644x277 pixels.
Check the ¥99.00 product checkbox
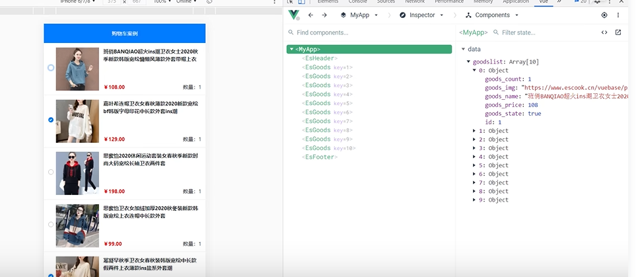[51, 224]
